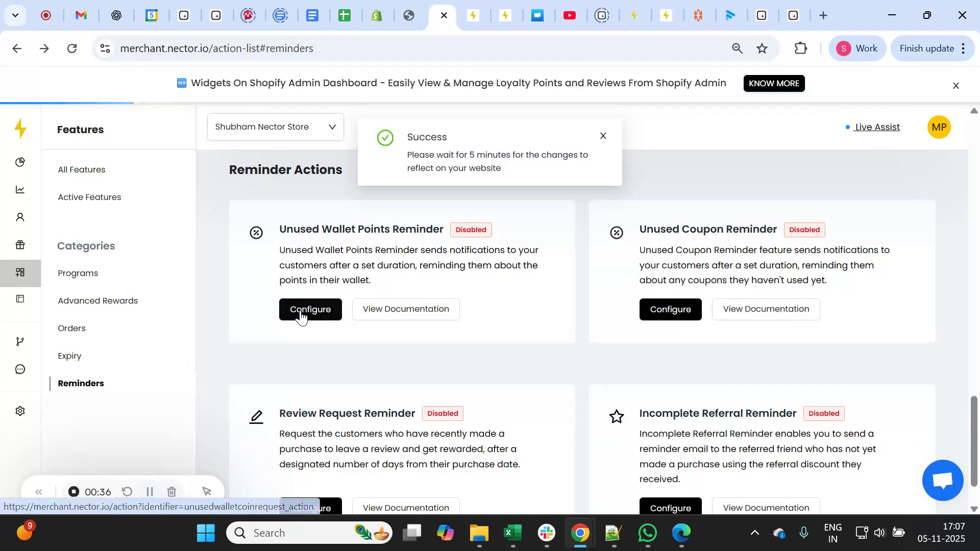Dismiss the Success notification popup
This screenshot has width=980, height=551.
click(603, 136)
